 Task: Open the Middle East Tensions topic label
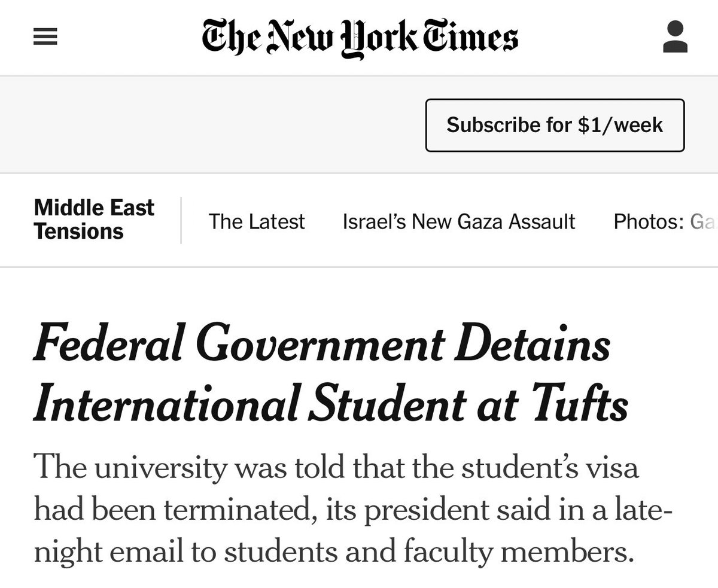click(x=94, y=220)
